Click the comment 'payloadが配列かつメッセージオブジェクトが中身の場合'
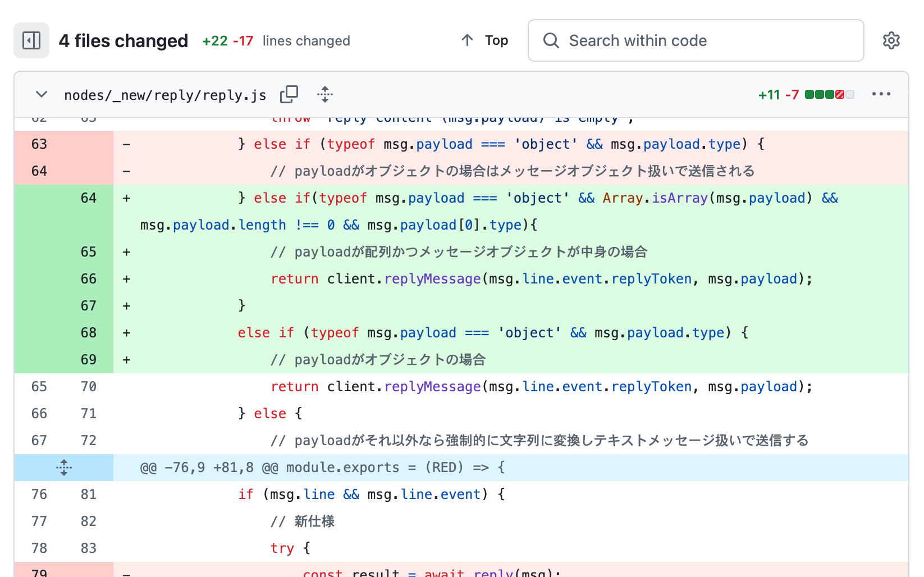 tap(459, 252)
